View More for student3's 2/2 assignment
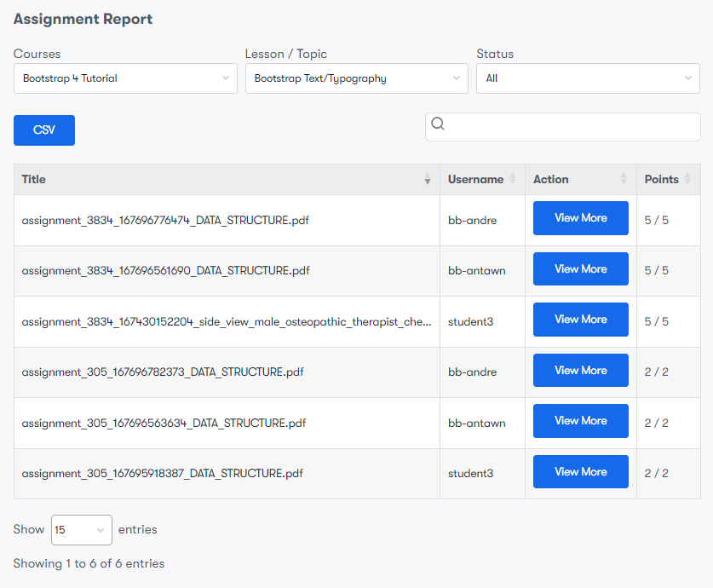The image size is (713, 588). pyautogui.click(x=580, y=472)
